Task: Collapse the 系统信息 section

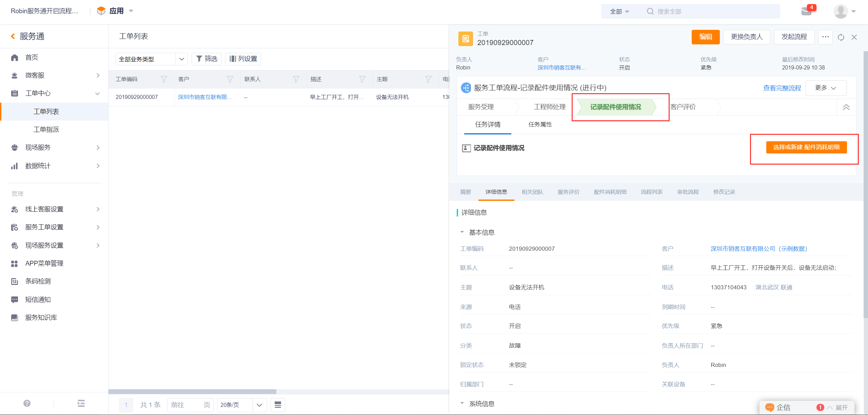Action: click(462, 403)
